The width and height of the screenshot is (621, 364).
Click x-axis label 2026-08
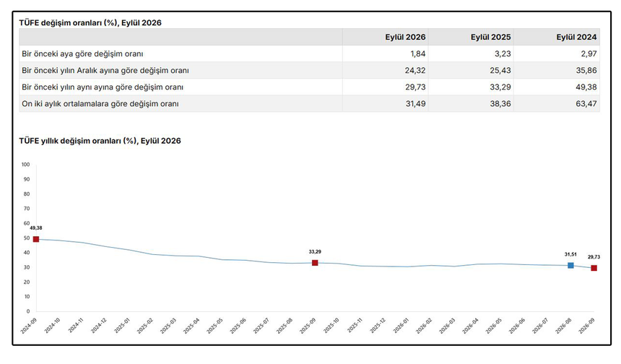click(563, 326)
